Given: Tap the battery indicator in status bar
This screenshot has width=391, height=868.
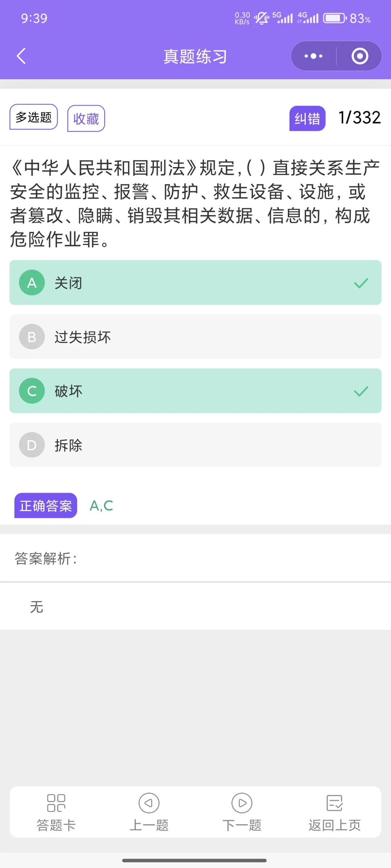Looking at the screenshot, I should [335, 18].
